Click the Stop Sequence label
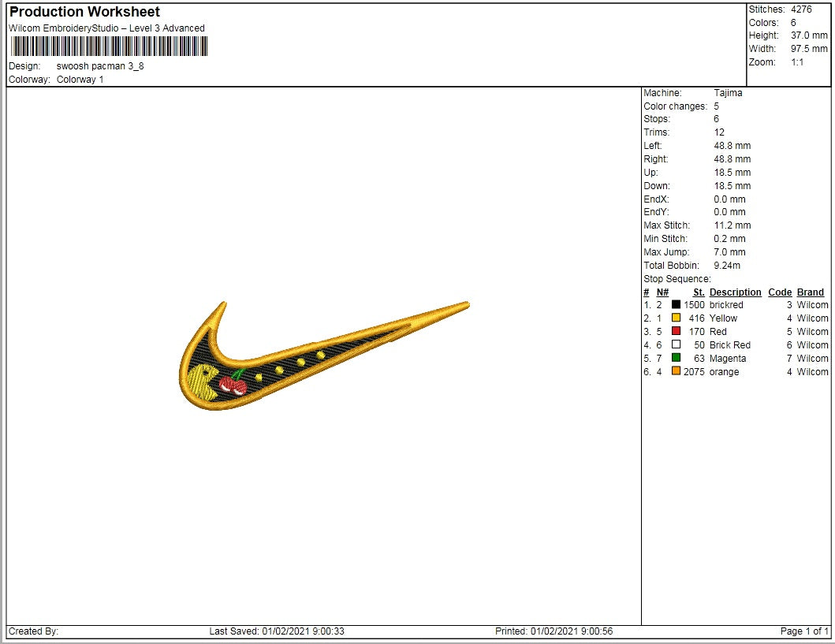 [x=677, y=279]
